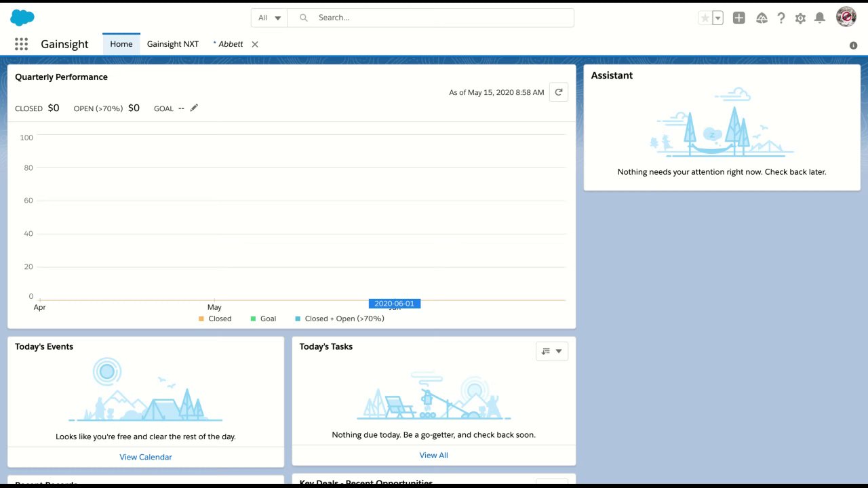Open the View Calendar link
This screenshot has width=868, height=488.
coord(146,457)
